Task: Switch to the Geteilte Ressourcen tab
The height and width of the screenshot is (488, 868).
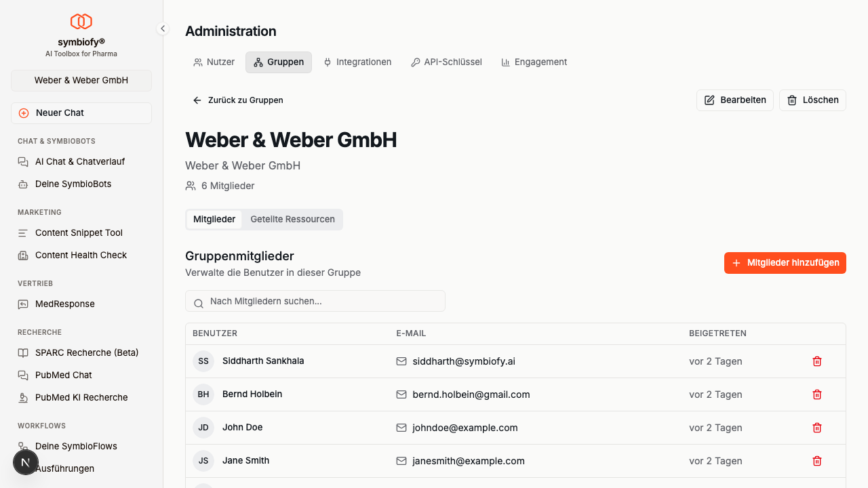Action: 292,219
